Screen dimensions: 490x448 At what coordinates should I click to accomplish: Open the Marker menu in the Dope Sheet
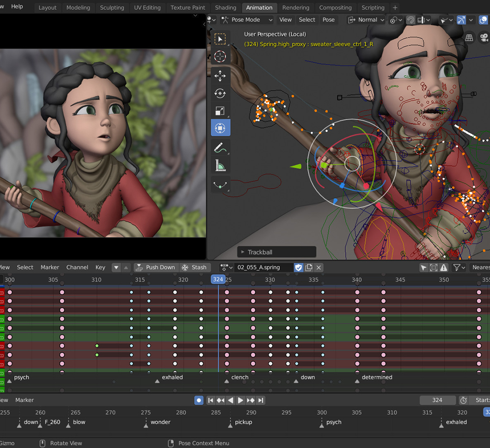pyautogui.click(x=49, y=267)
